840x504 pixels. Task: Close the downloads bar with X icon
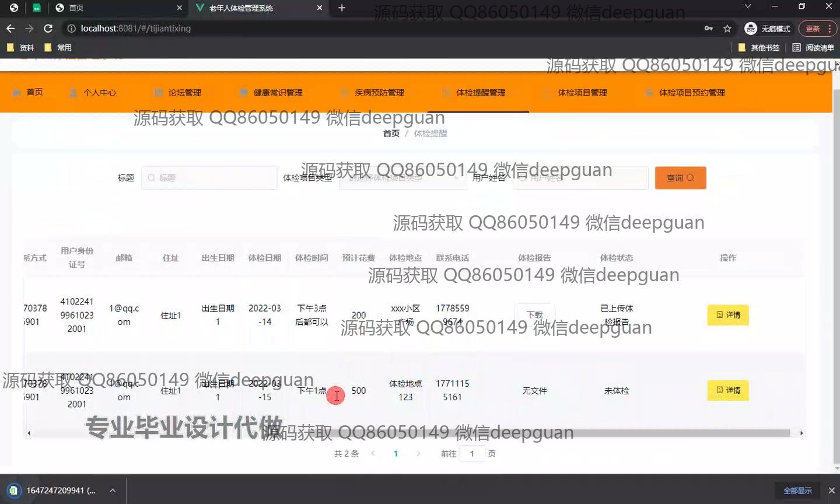(x=832, y=491)
